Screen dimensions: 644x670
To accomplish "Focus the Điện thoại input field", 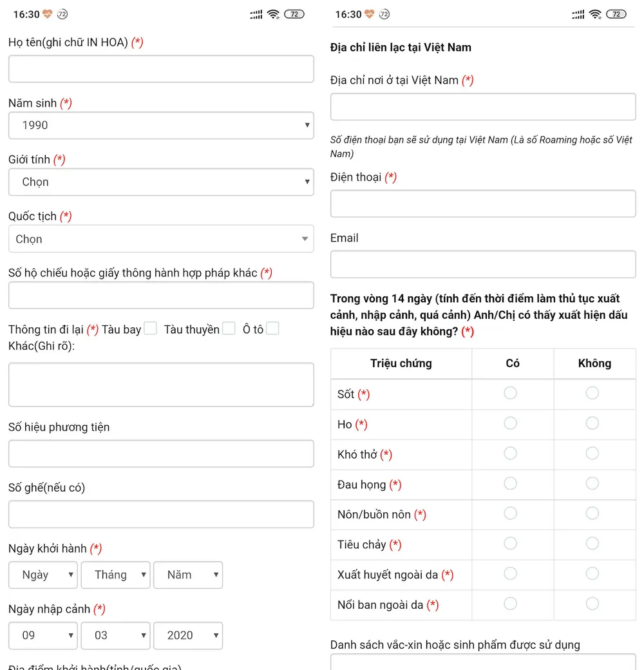I will point(483,204).
